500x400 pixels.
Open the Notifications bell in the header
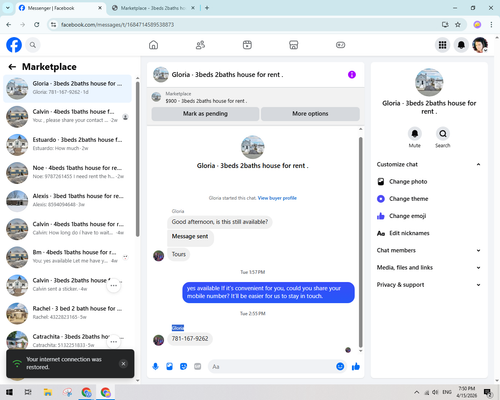[x=461, y=45]
